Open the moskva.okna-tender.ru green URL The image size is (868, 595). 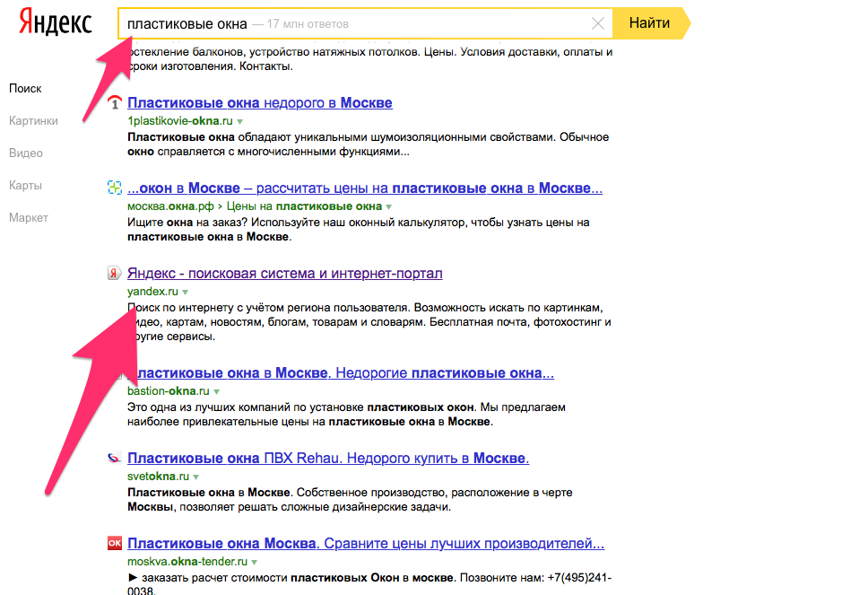187,562
